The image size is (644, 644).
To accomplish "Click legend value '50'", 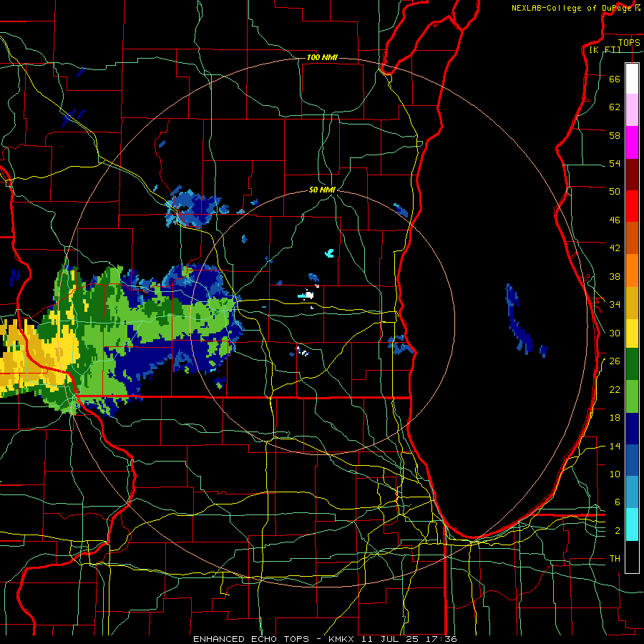I will pyautogui.click(x=615, y=191).
